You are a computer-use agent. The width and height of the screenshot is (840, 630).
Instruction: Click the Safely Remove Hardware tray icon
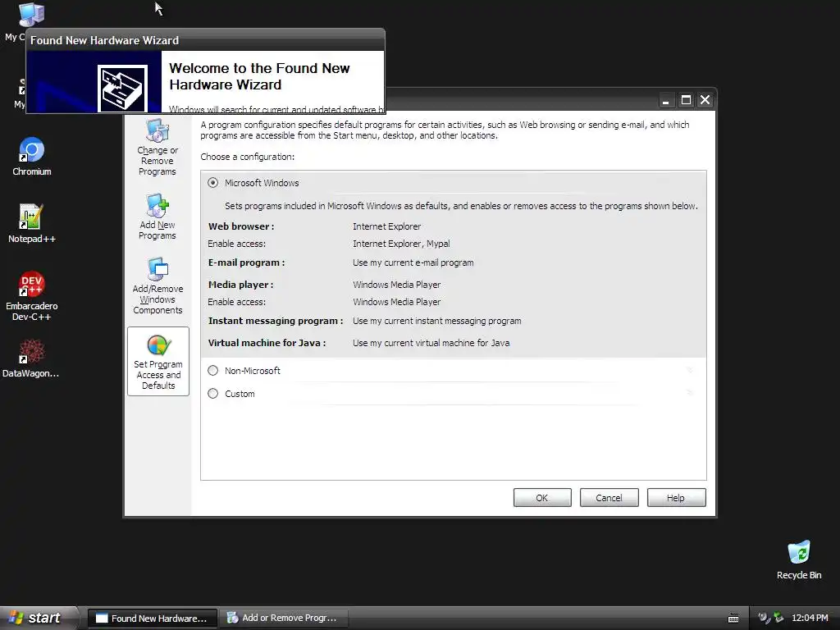pos(778,618)
